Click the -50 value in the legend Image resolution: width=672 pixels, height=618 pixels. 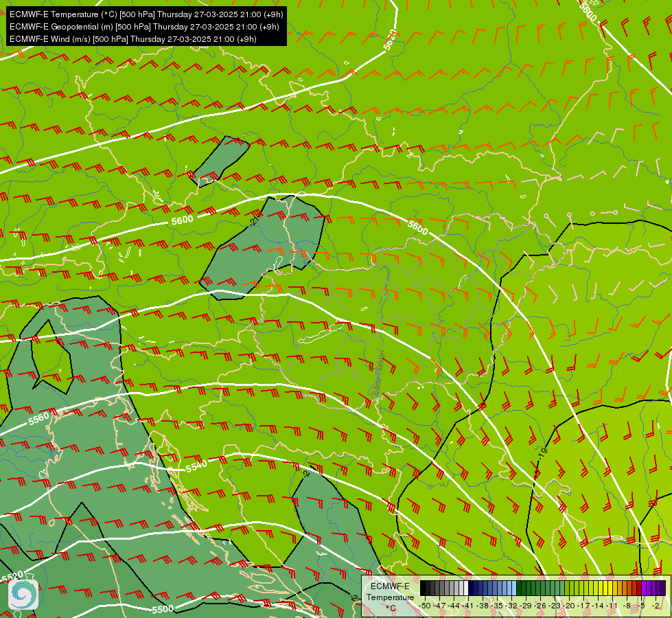click(x=425, y=606)
